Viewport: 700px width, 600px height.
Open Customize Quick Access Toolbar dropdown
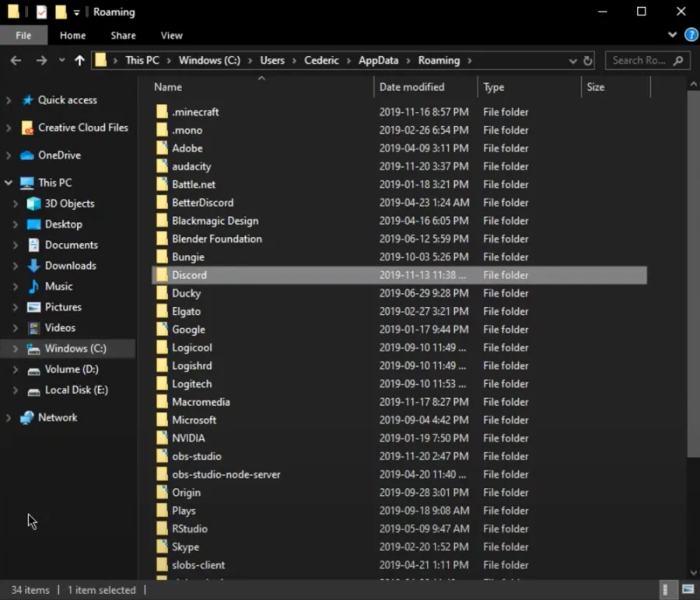click(76, 13)
